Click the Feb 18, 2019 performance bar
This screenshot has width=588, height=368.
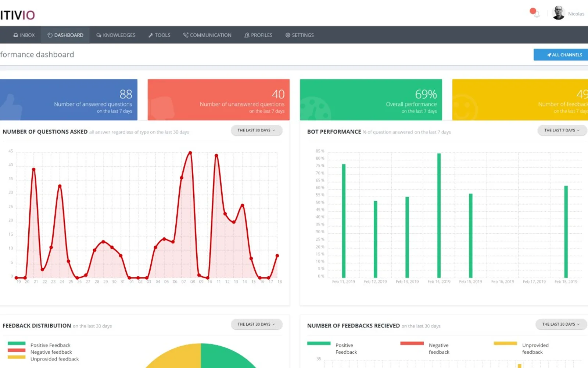[x=566, y=231]
